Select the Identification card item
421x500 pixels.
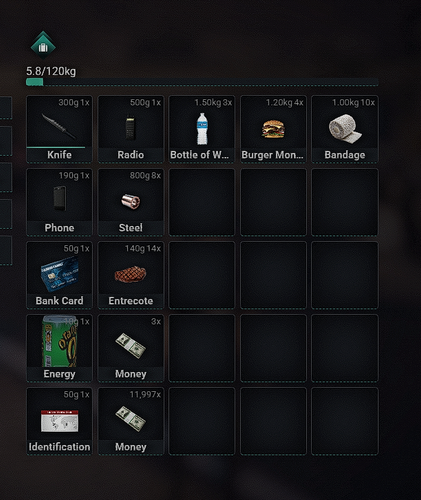[59, 421]
